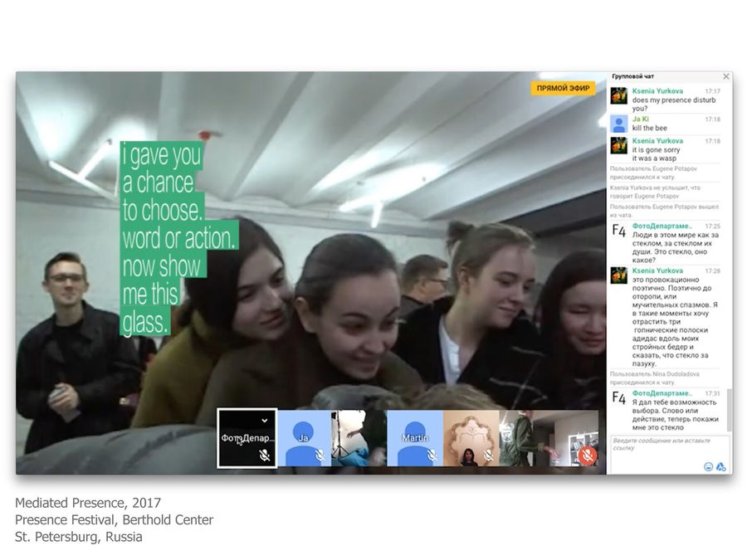This screenshot has width=747, height=560.
Task: Expand the chevron on the ФотоДепар tile
Action: pos(265,421)
